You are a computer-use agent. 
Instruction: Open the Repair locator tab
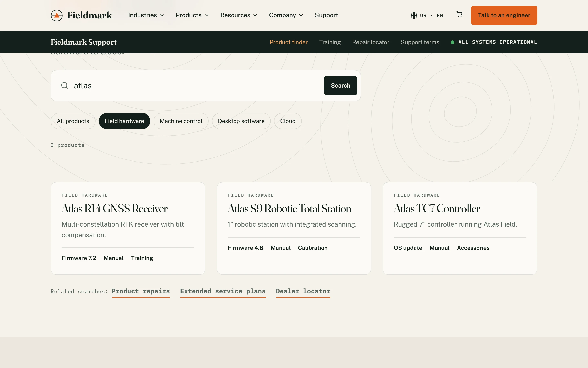pos(371,42)
